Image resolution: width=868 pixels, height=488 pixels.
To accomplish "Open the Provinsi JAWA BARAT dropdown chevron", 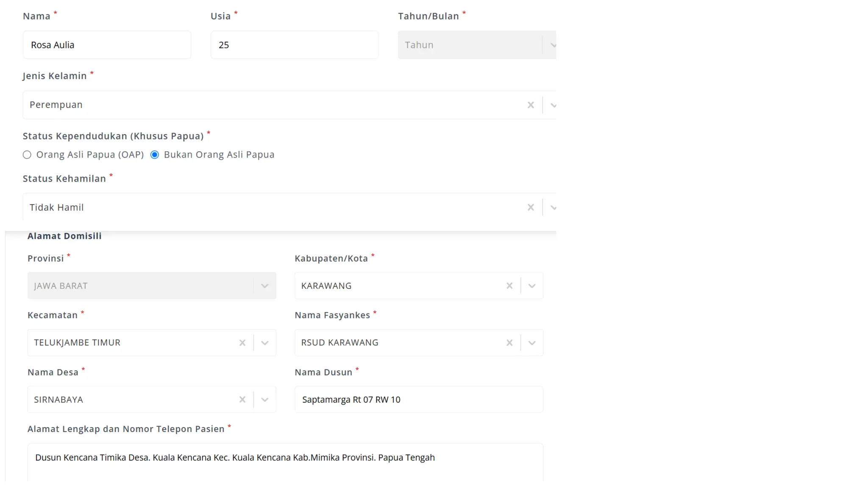I will tap(265, 286).
